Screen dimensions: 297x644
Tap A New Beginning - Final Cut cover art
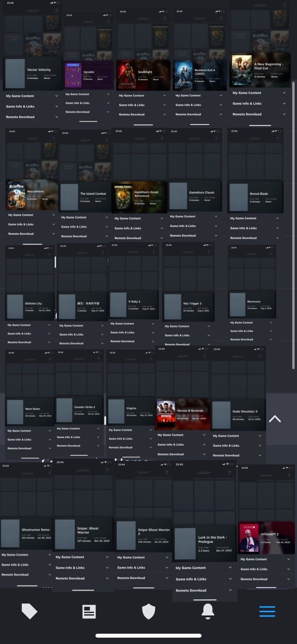click(x=242, y=70)
